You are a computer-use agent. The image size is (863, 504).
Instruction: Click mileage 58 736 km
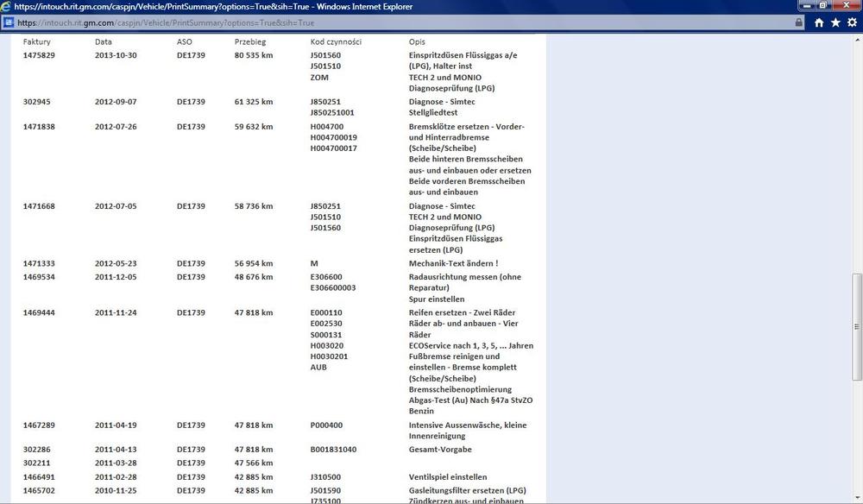(x=254, y=206)
